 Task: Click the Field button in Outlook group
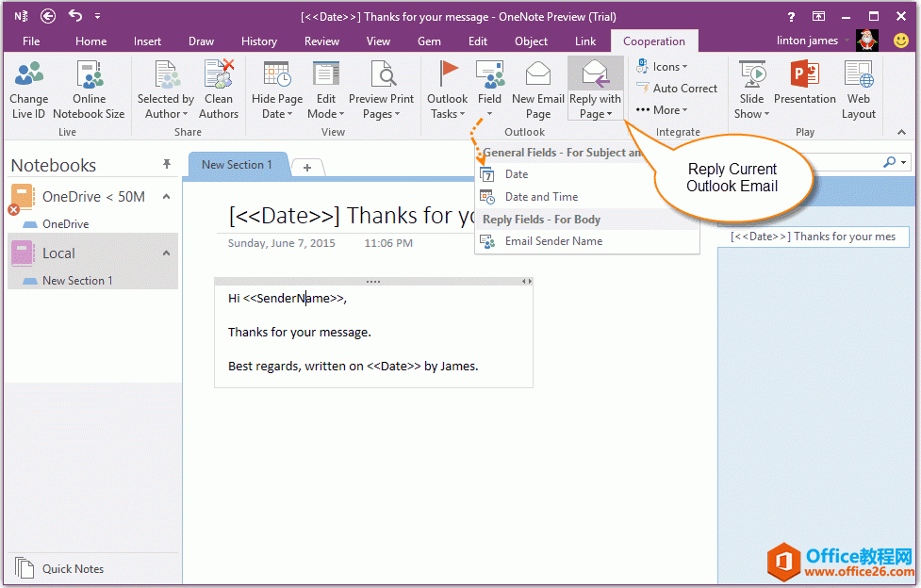coord(490,90)
